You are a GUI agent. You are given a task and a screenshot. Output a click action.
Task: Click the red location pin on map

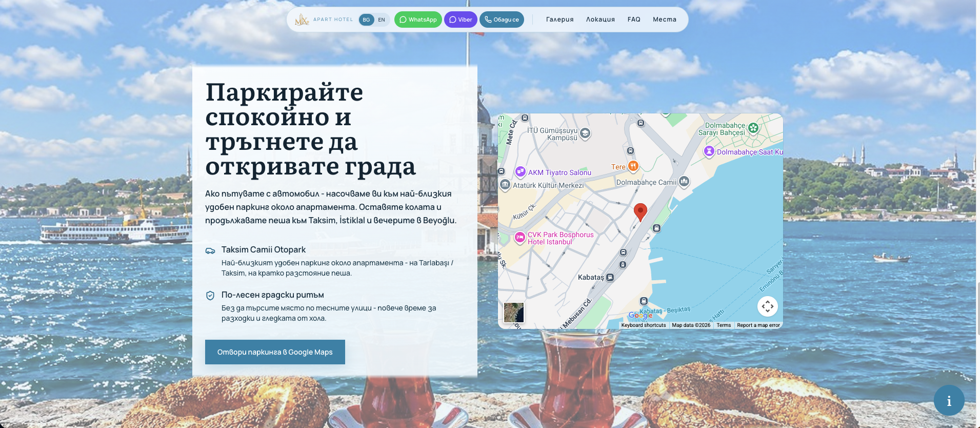click(641, 212)
